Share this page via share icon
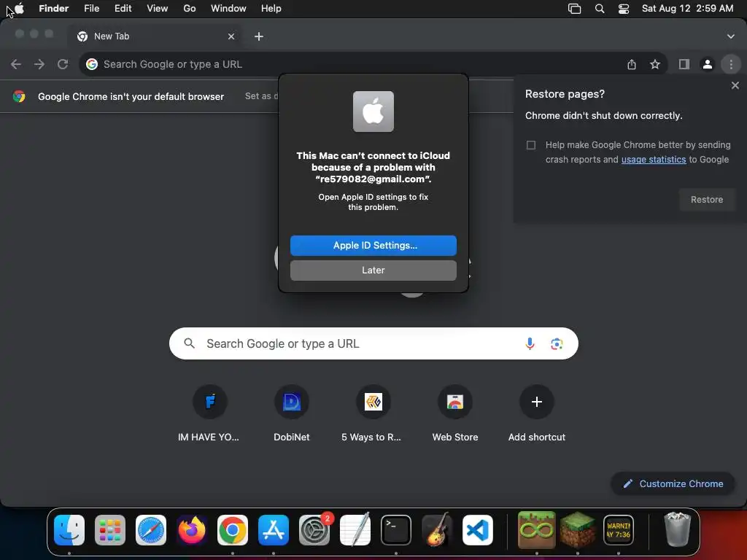The height and width of the screenshot is (560, 747). [632, 64]
